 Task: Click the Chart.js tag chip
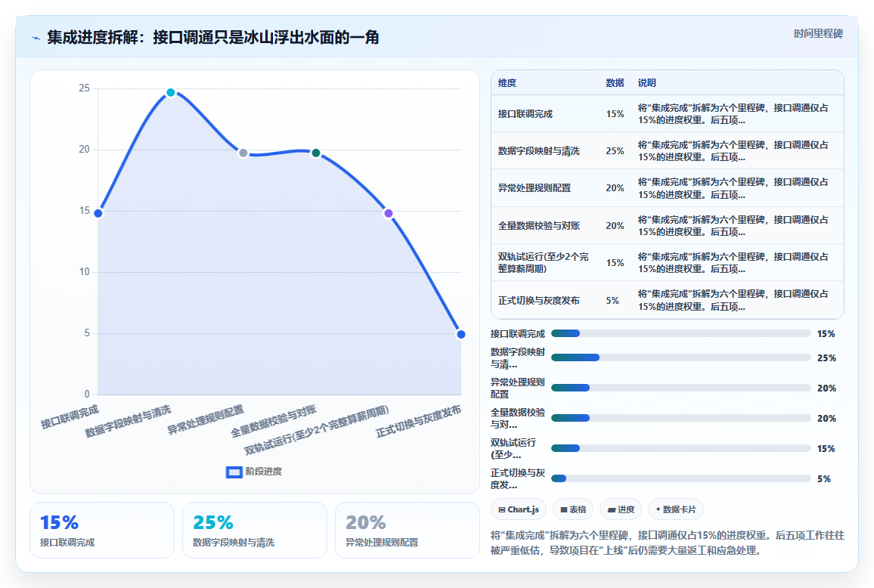tap(519, 509)
